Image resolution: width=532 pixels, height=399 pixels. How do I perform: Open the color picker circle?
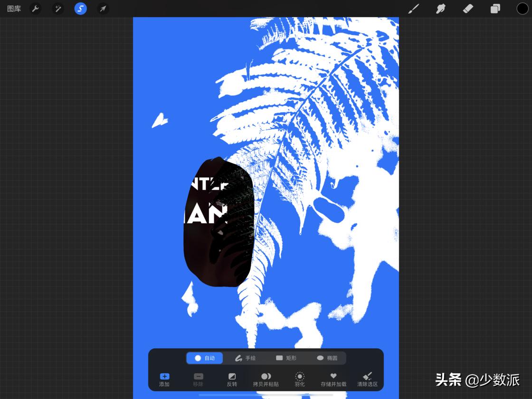(522, 8)
